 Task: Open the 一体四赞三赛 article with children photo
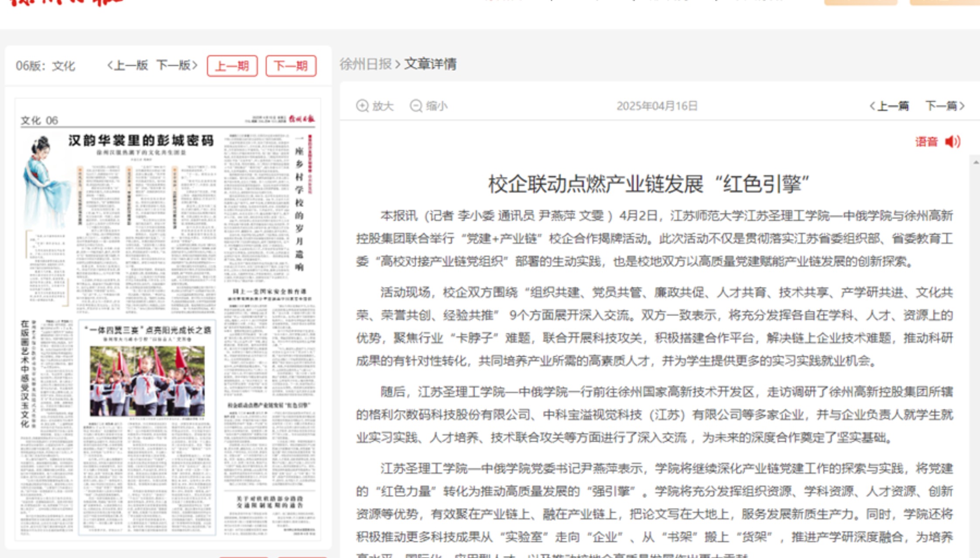click(x=147, y=380)
